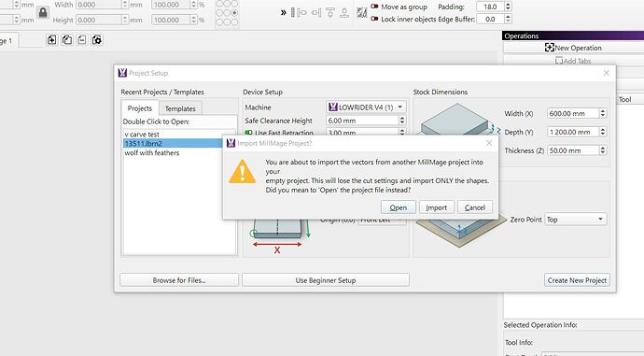The image size is (644, 356).
Task: Select the Projects tab
Action: [x=140, y=108]
